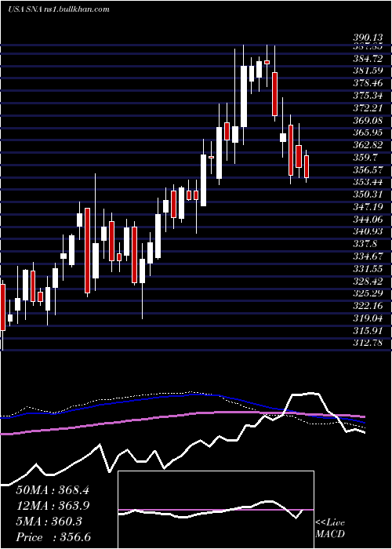392x549 pixels.
Task: Click the 372.21 price axis label
Action: (367, 108)
